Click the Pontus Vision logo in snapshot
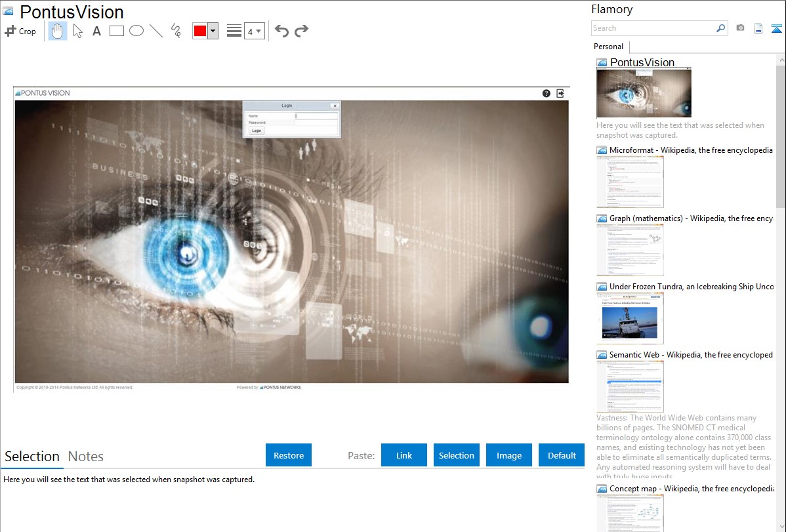 (43, 92)
